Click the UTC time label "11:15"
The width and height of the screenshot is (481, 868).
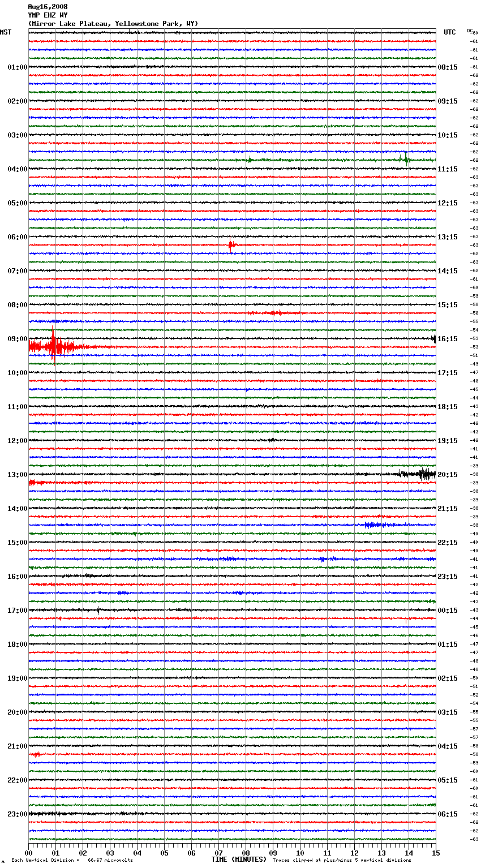pos(448,169)
